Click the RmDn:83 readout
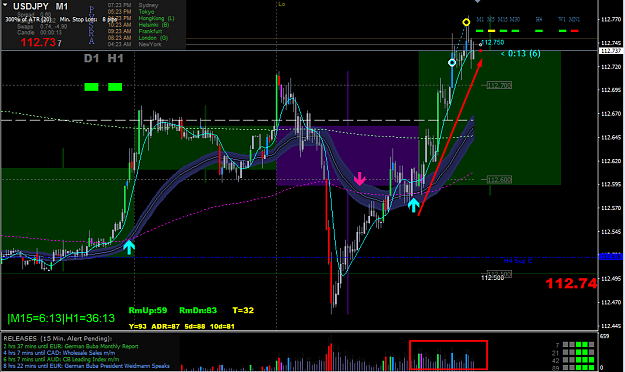Image resolution: width=625 pixels, height=372 pixels. point(198,310)
